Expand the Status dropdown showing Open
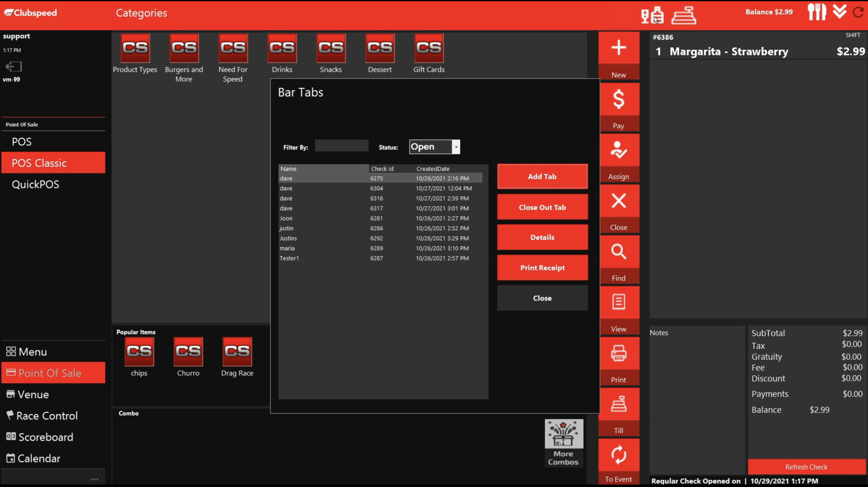Screen dimensions: 868x487 456,147
